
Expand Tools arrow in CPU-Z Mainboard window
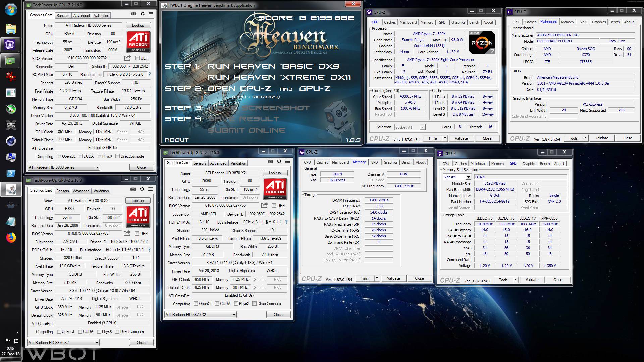pyautogui.click(x=585, y=138)
